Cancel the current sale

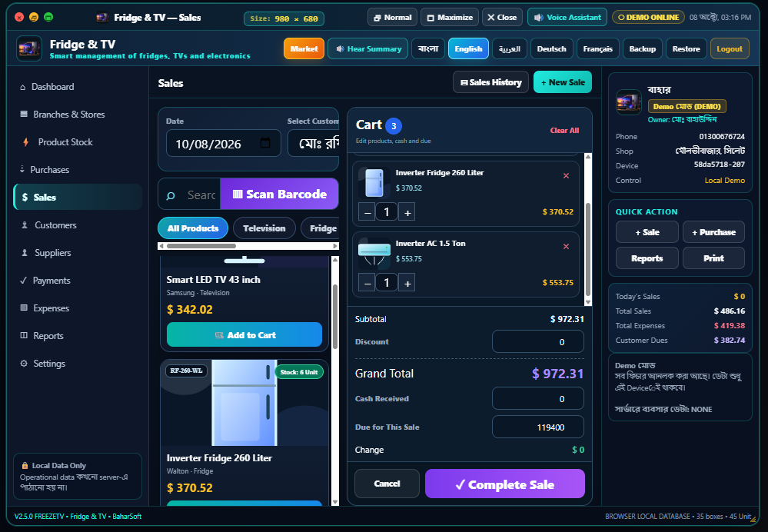point(387,484)
